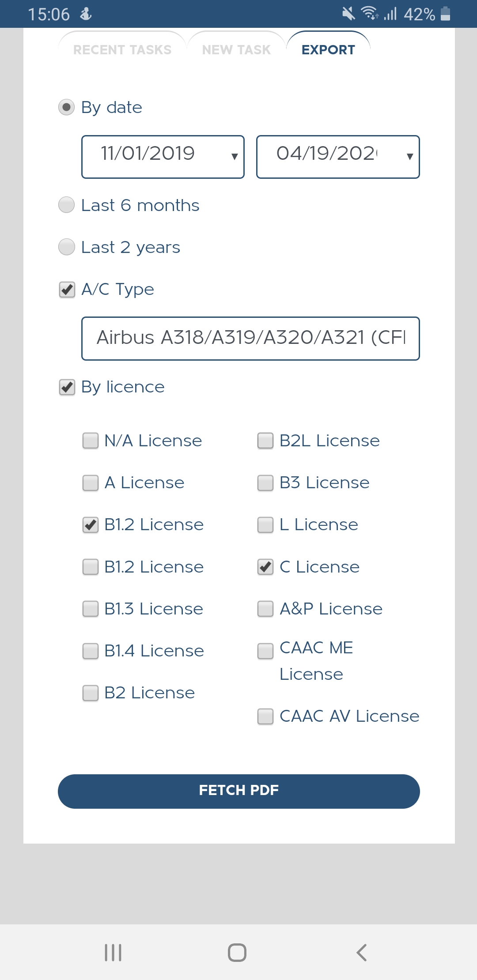Enable the B2 License checkbox
The image size is (477, 980).
91,693
